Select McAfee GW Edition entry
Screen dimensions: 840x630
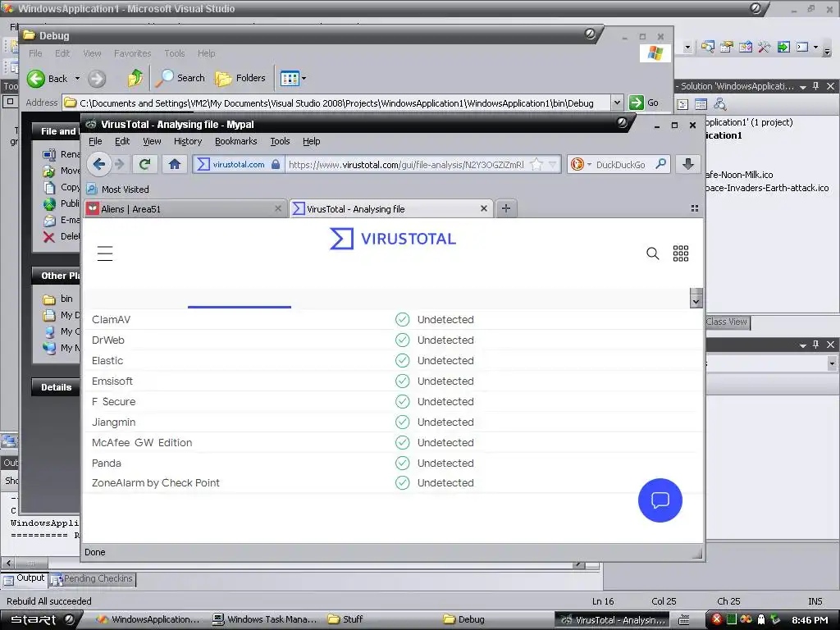pos(142,442)
